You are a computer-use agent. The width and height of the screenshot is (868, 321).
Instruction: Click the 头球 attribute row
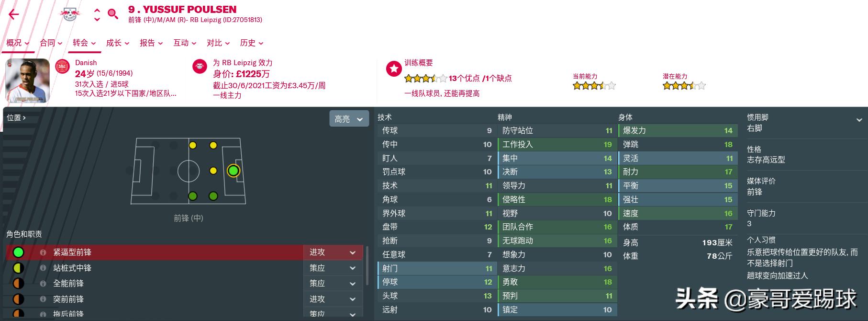pos(437,296)
